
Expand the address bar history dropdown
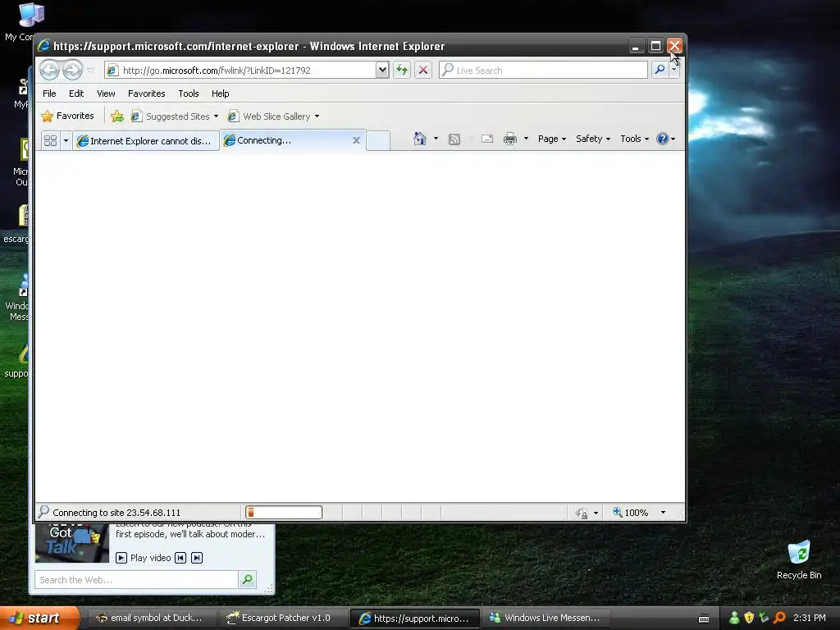click(382, 71)
